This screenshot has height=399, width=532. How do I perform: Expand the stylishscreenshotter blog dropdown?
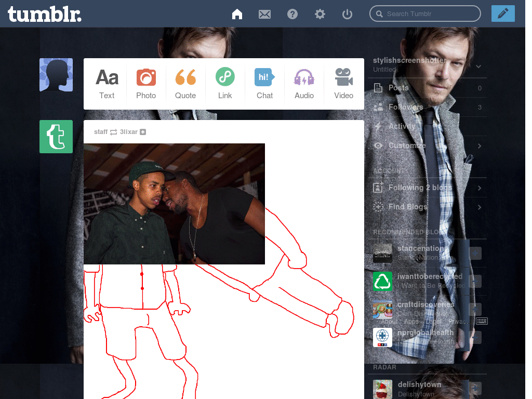pos(478,66)
